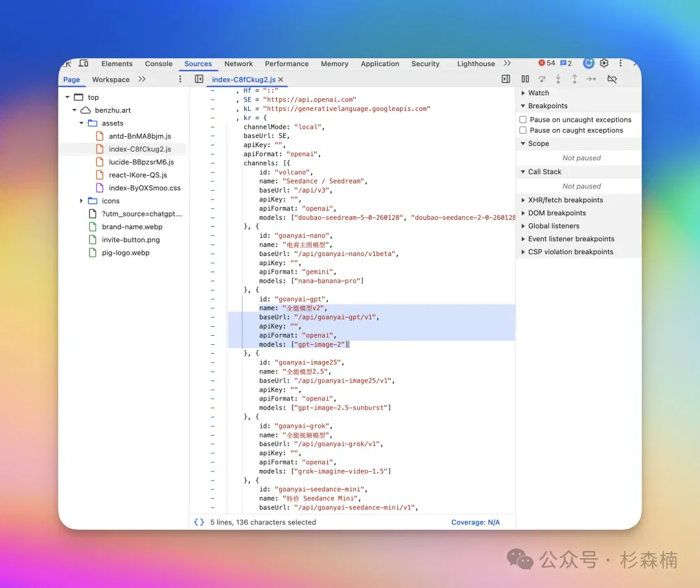Open DevTools settings gear
Screen dimensions: 700x588
coord(604,64)
